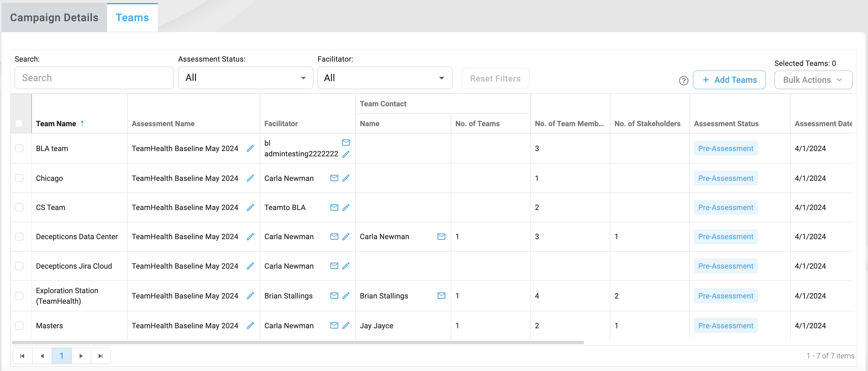
Task: Sort by Facilitator column header
Action: coord(281,124)
